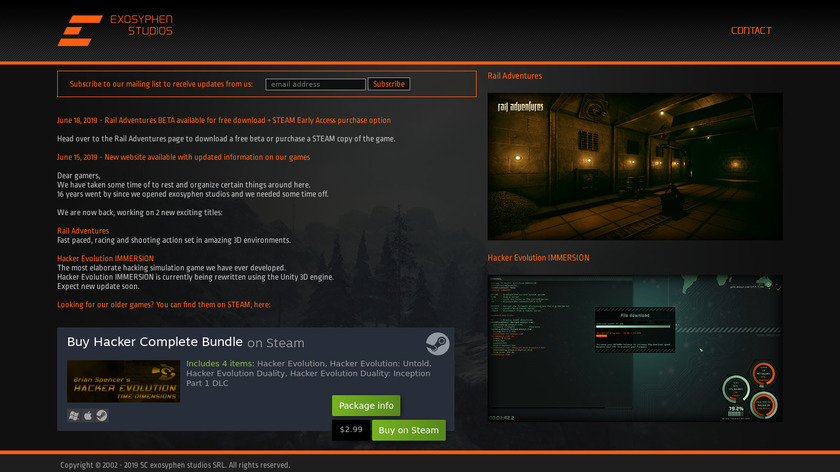
Task: Open the Hacker Evolution bundle thumbnail
Action: pyautogui.click(x=123, y=381)
